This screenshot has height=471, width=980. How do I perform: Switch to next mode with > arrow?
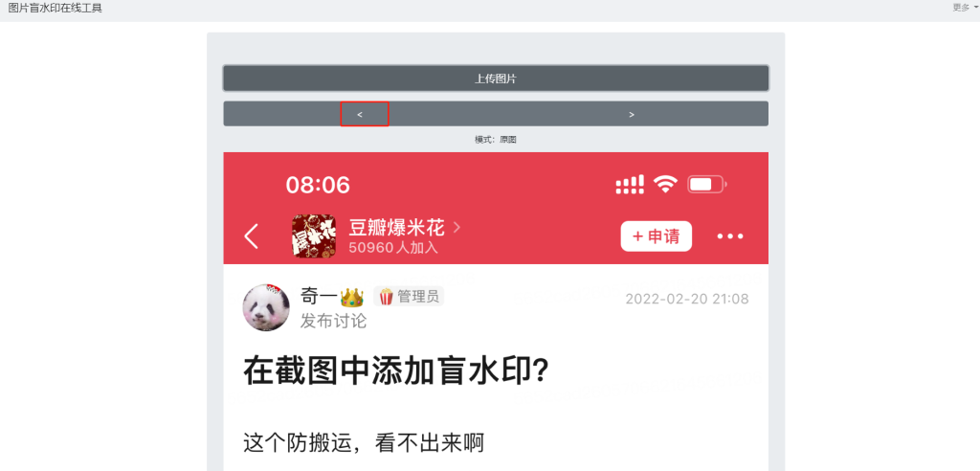pos(632,114)
